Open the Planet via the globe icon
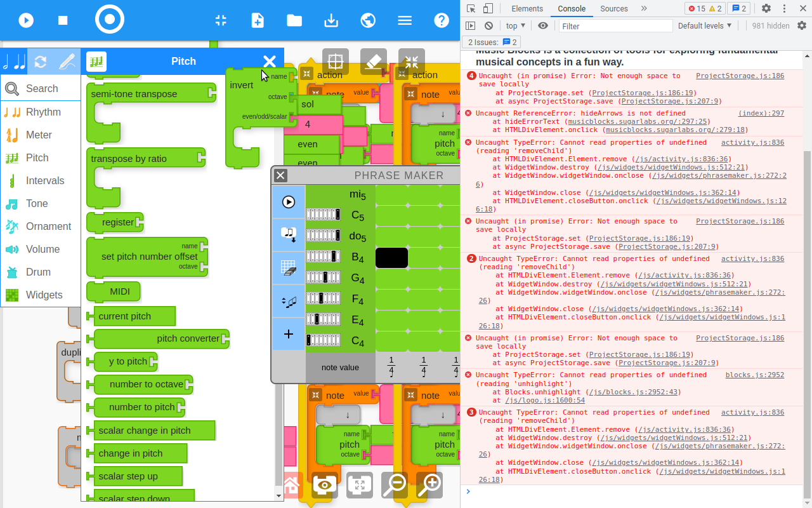 pyautogui.click(x=368, y=20)
